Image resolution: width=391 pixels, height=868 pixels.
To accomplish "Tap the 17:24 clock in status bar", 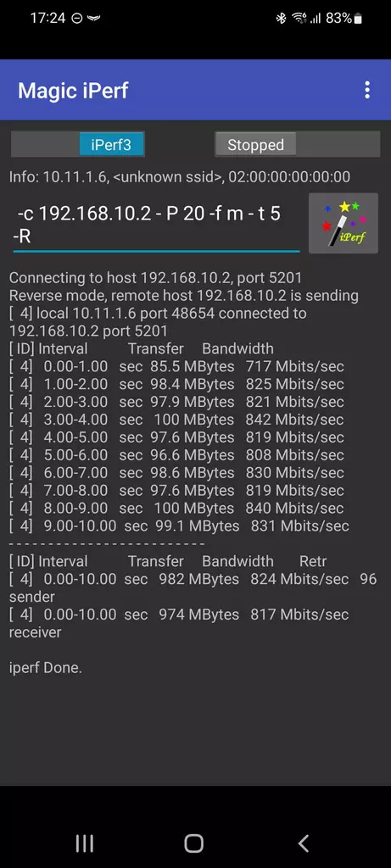I will pyautogui.click(x=47, y=19).
